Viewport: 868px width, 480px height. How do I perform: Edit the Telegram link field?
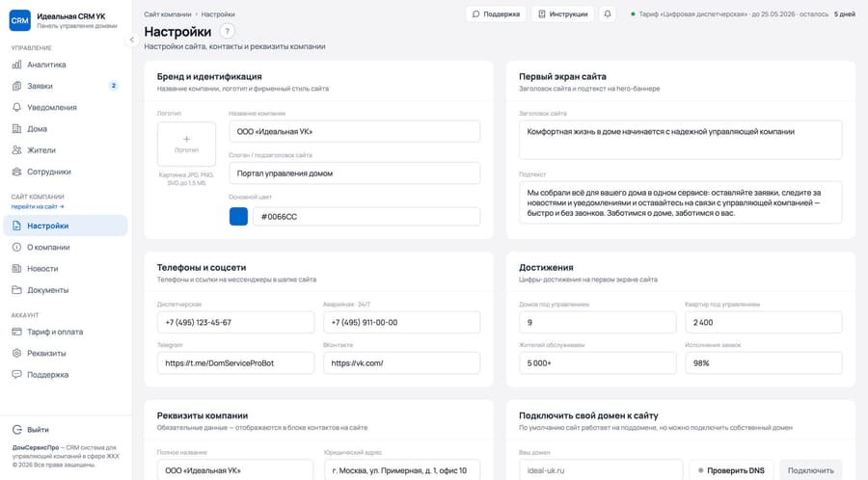pyautogui.click(x=236, y=363)
